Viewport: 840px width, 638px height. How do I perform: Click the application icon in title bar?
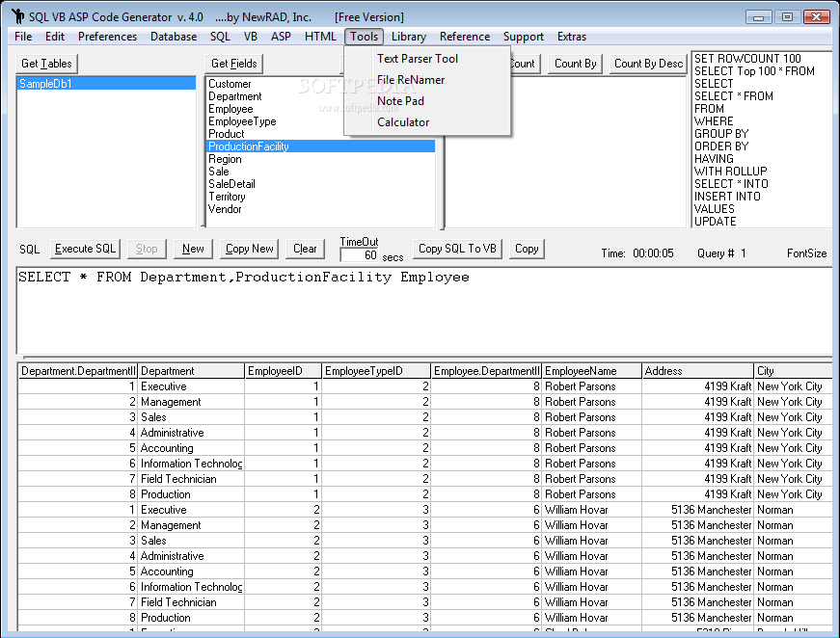[17, 16]
